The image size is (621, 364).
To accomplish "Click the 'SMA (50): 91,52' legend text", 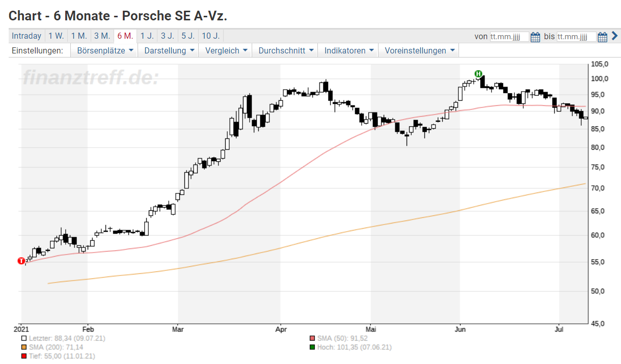I will click(342, 338).
